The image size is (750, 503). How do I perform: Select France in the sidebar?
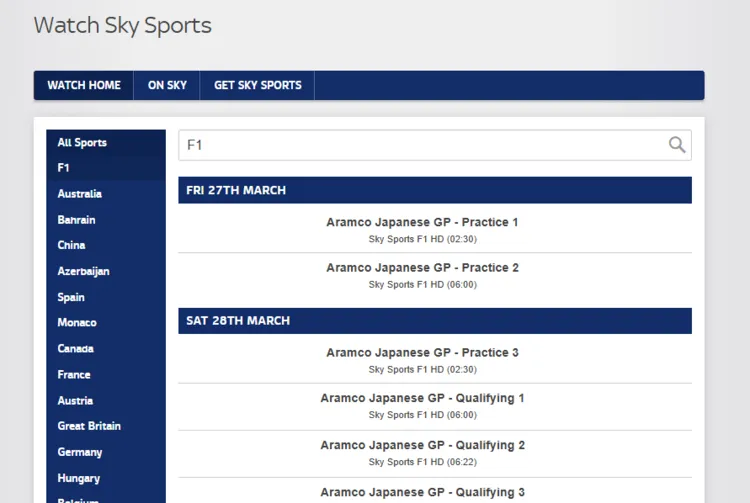pos(106,374)
